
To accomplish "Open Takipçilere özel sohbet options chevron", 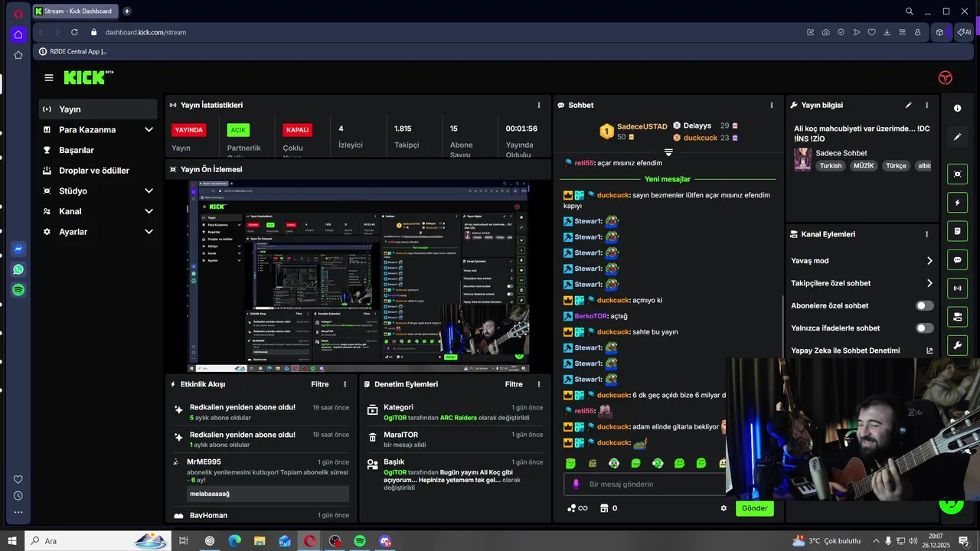I will click(929, 283).
